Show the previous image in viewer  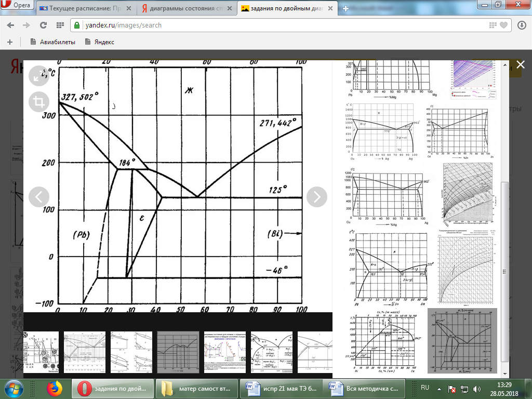38,197
